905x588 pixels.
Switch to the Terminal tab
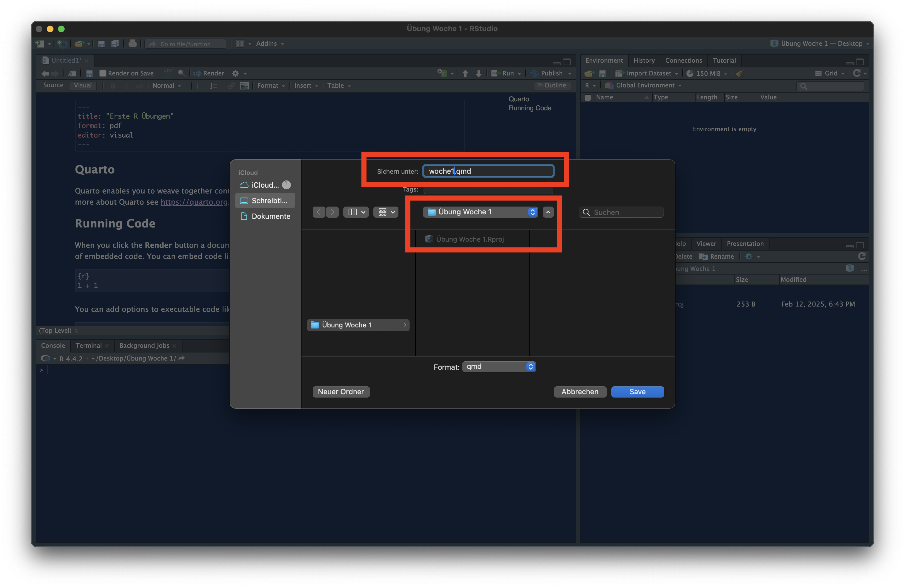pos(89,345)
